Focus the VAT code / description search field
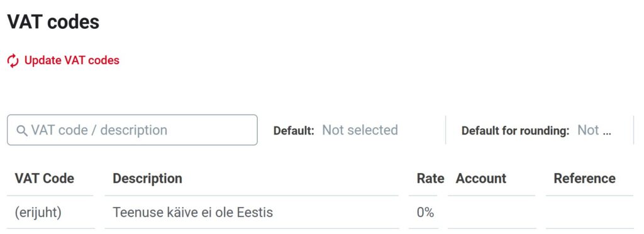Screen dimensions: 644x234 point(132,130)
